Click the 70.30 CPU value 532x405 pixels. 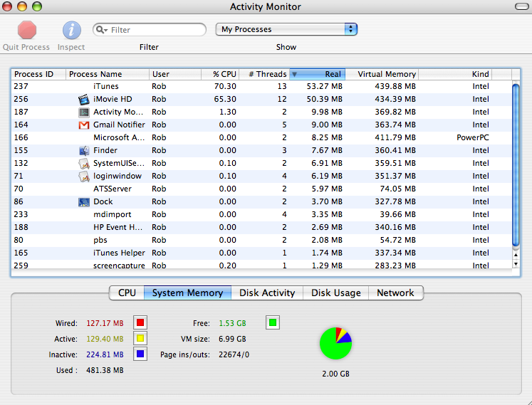point(225,87)
